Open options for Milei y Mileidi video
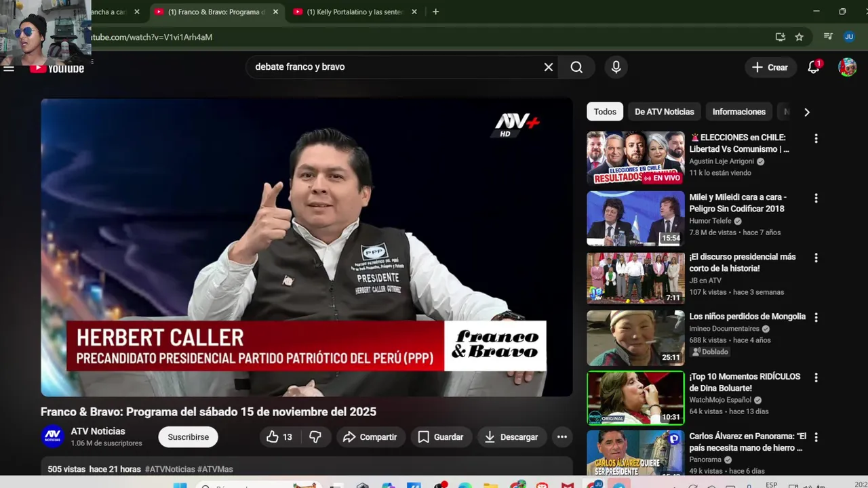The width and height of the screenshot is (868, 488). coord(816,198)
